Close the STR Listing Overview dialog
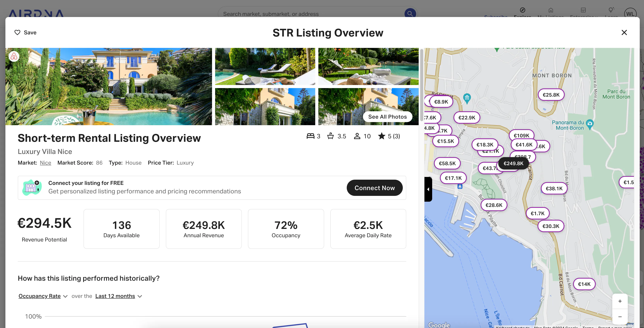 [x=624, y=32]
